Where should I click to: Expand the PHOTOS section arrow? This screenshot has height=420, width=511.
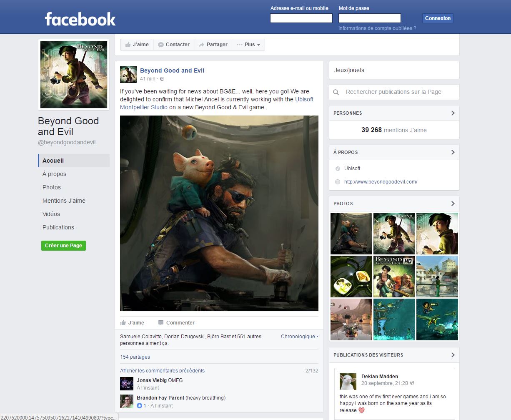pyautogui.click(x=453, y=204)
